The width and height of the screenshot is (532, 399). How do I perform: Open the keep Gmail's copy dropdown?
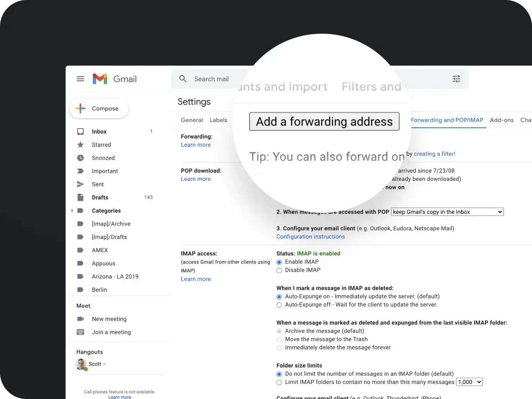tap(447, 211)
